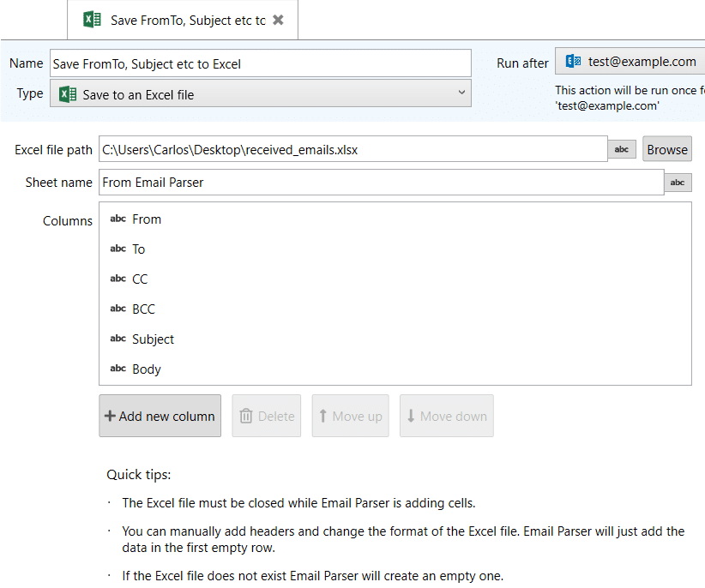
Task: Click abc icon next to CC
Action: pos(117,279)
